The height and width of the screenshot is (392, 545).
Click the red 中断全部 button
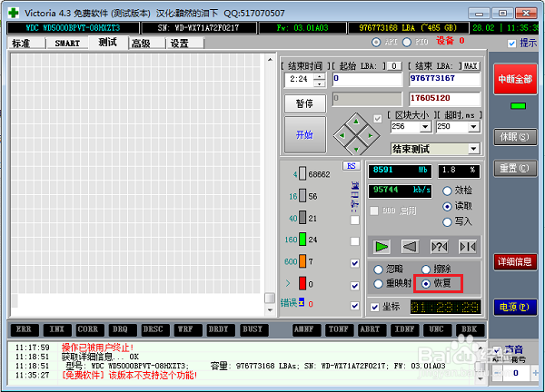pyautogui.click(x=515, y=79)
